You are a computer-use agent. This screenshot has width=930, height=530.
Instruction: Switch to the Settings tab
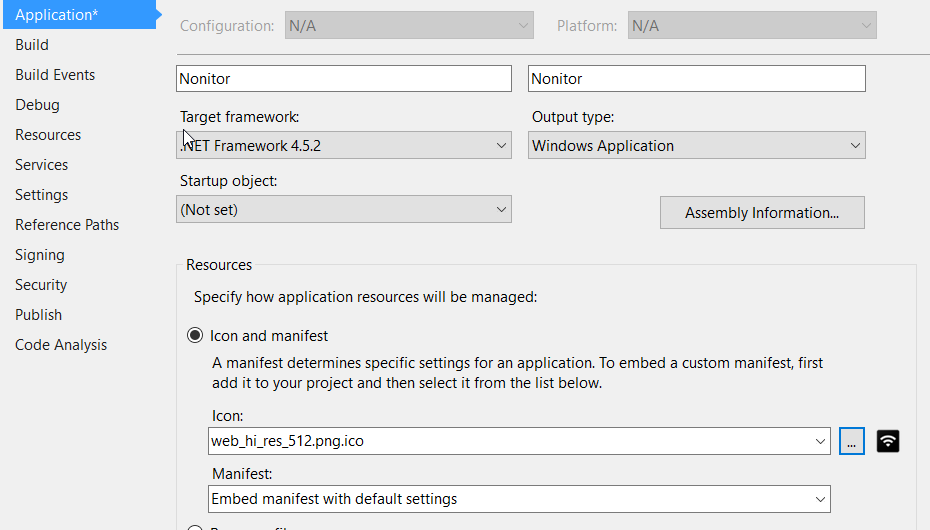[42, 195]
